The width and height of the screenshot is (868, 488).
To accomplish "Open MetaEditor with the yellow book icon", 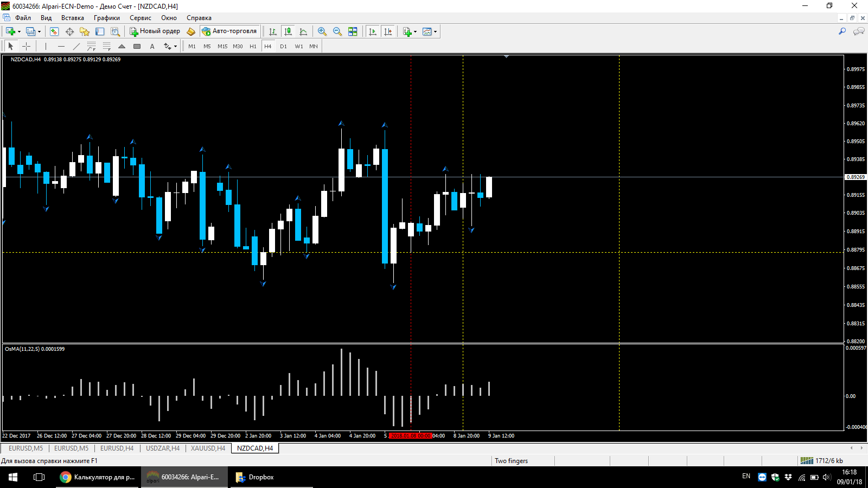I will tap(191, 31).
